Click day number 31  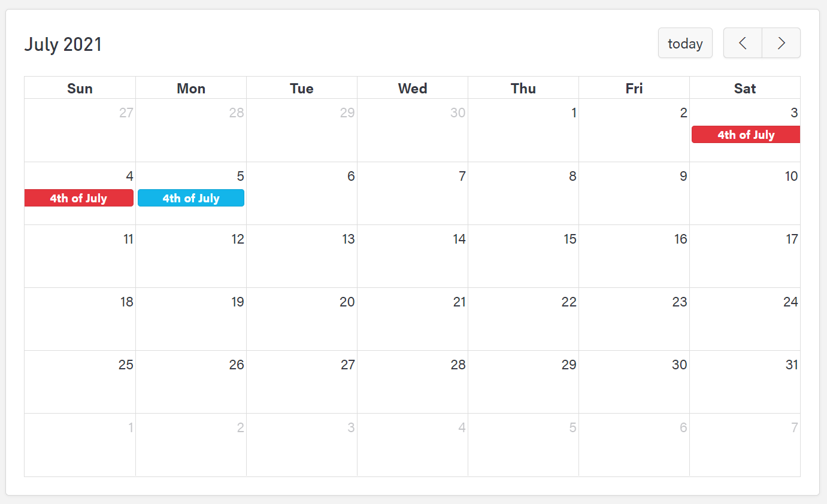click(x=792, y=365)
